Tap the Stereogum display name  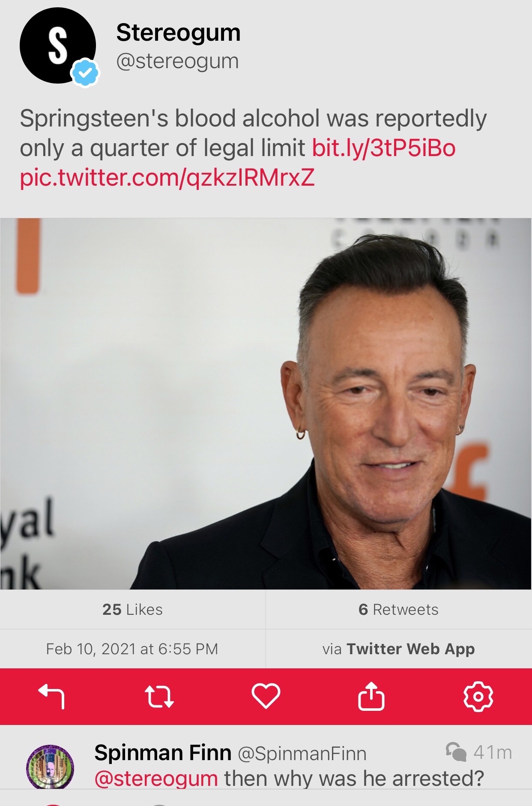click(x=178, y=33)
